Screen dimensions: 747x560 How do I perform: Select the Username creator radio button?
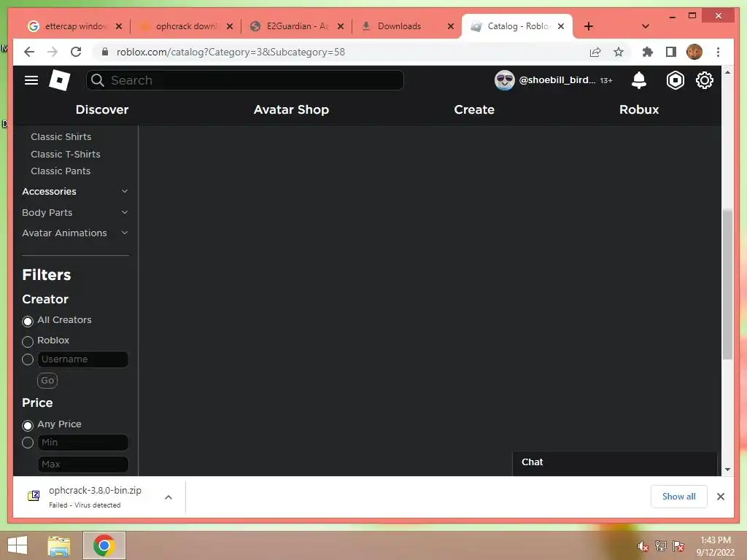pos(28,359)
